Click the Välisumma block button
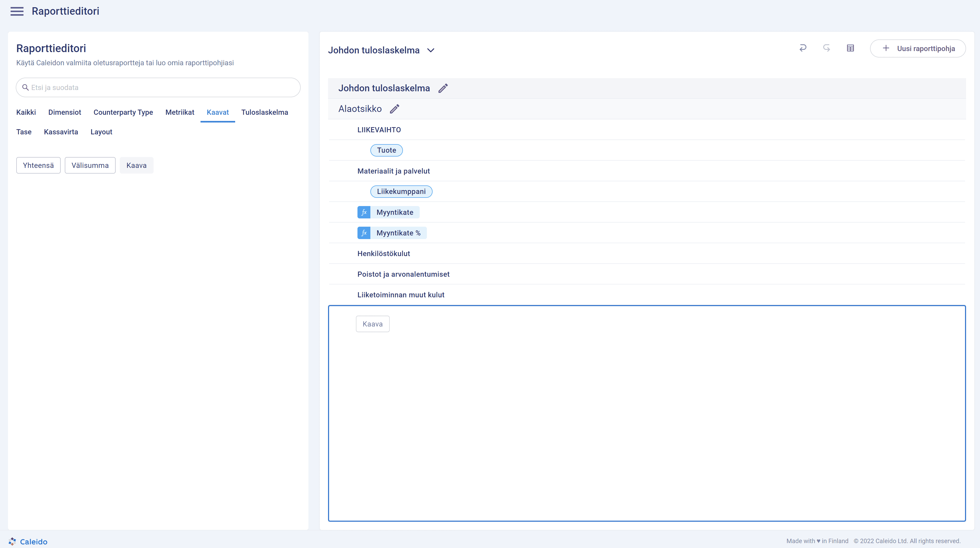Screen dimensions: 980x548 click(90, 165)
